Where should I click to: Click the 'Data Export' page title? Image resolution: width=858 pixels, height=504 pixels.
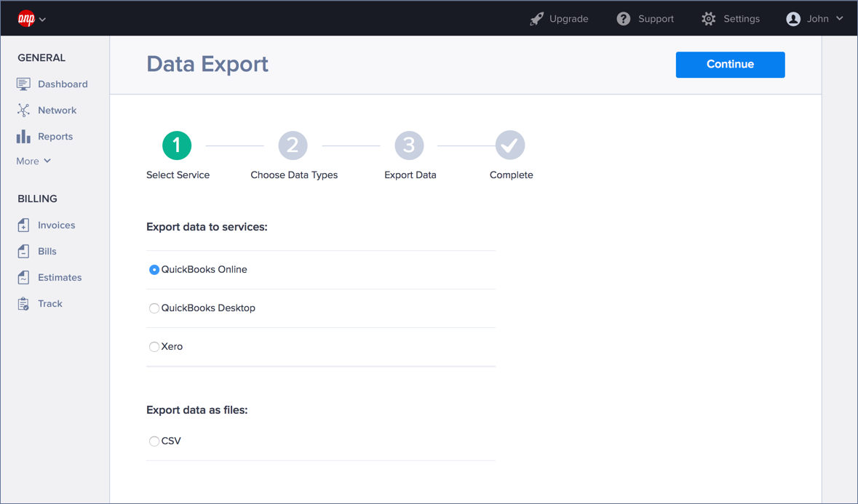click(x=207, y=65)
